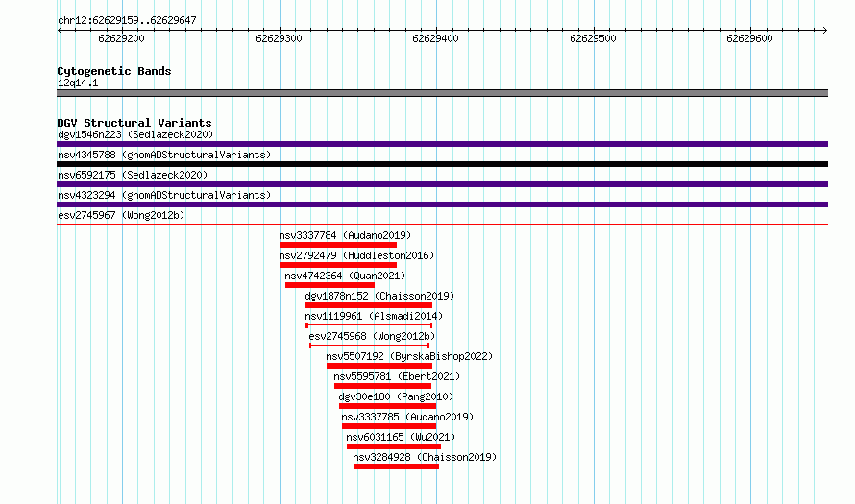Viewport: 855px width, 504px height.
Task: Click the red bar under nsv3337784
Action: (338, 245)
